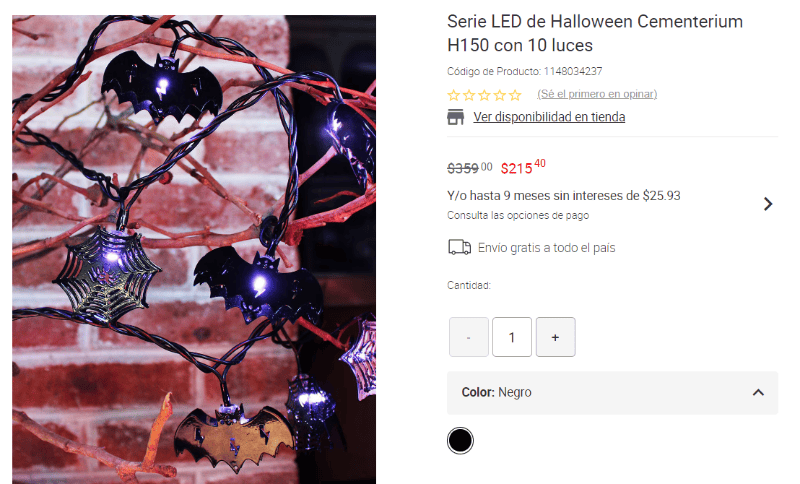
Task: Select the black color swatch
Action: pyautogui.click(x=460, y=441)
